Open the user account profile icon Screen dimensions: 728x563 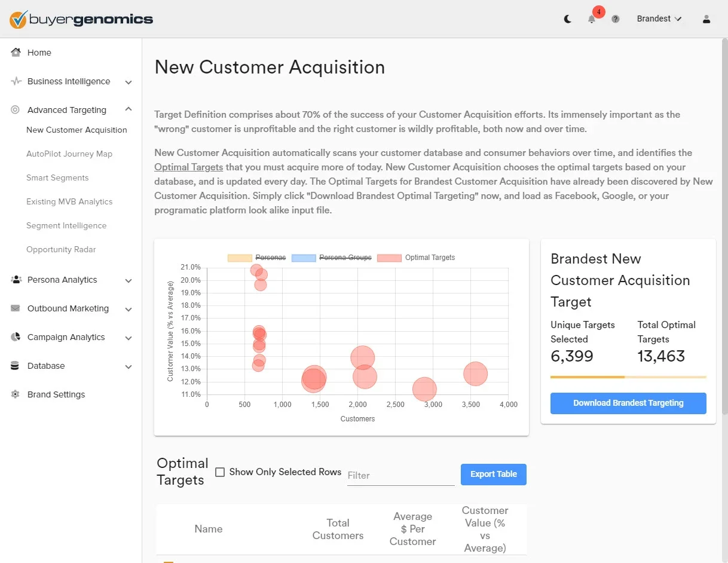[706, 19]
